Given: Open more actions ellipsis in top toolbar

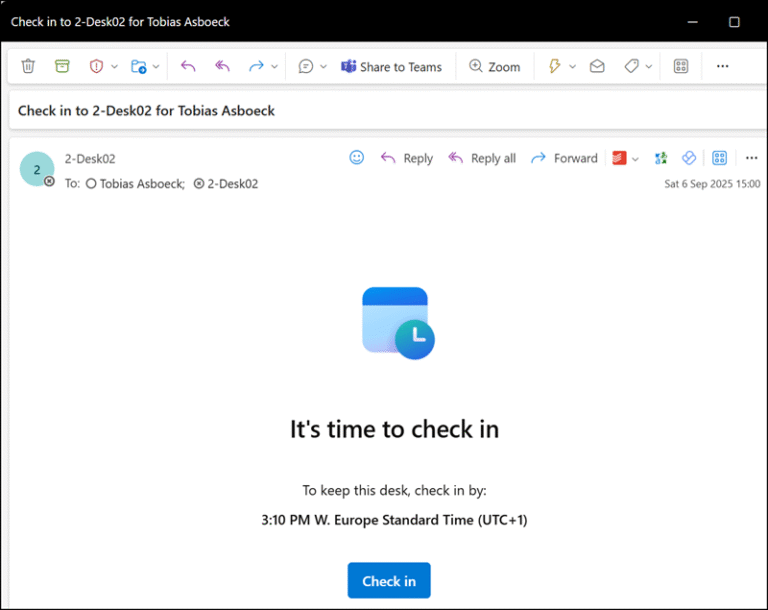Looking at the screenshot, I should point(723,66).
